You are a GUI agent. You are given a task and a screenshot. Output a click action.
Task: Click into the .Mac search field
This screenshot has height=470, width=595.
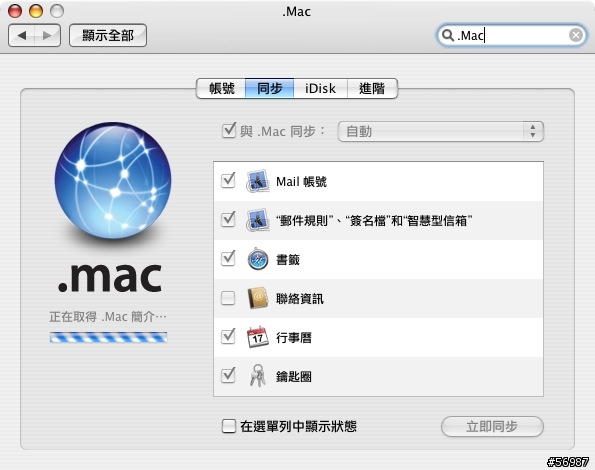512,35
